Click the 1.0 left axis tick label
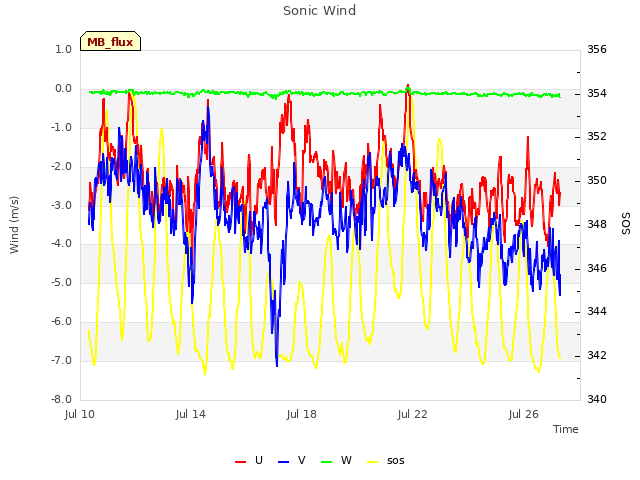 [63, 49]
